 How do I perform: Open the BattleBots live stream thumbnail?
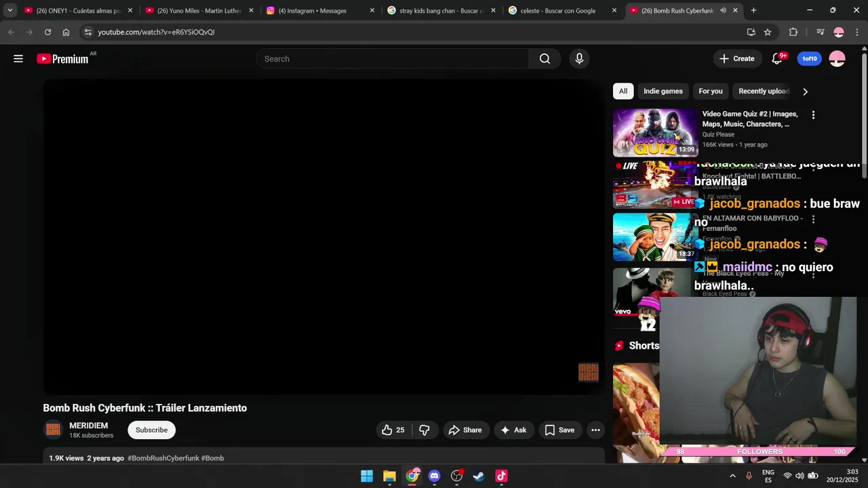point(655,184)
